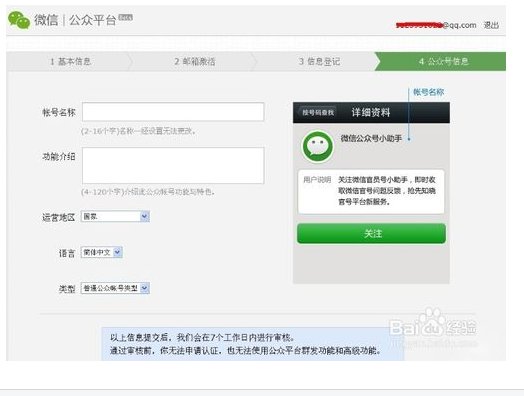The width and height of the screenshot is (524, 396).
Task: Open the 运营地区 country dropdown
Action: click(x=115, y=217)
